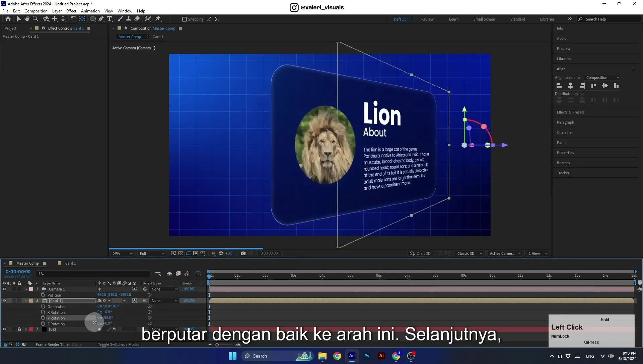643x364 pixels.
Task: Click Toggle Switches / Modes button
Action: 119,345
